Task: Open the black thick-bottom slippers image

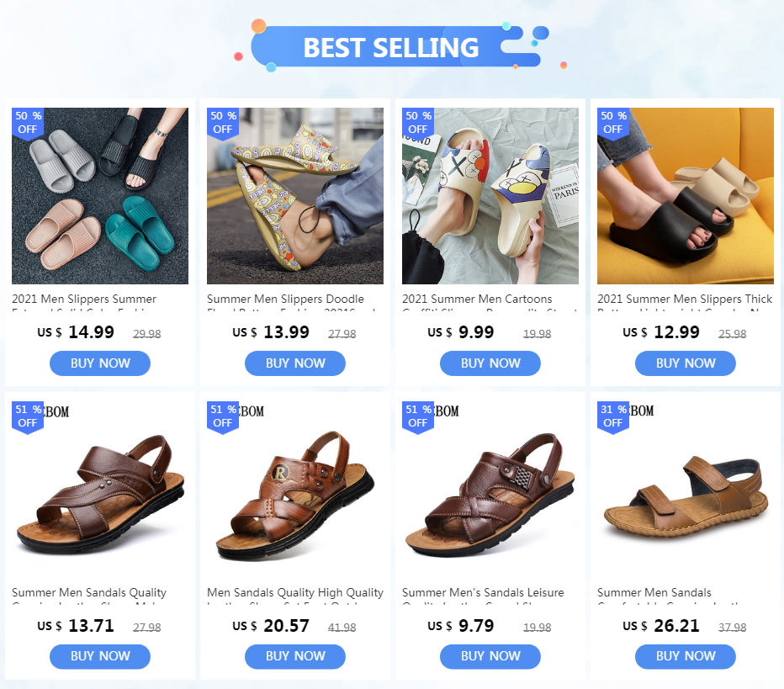Action: point(686,196)
